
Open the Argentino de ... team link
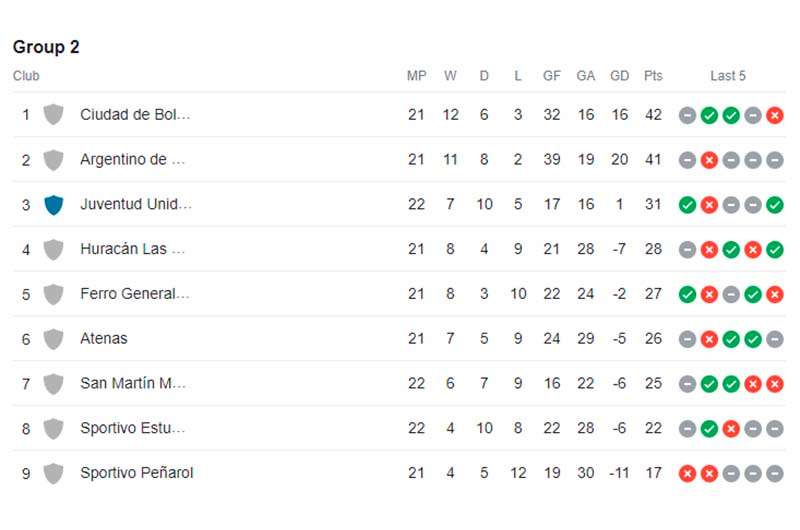point(132,160)
